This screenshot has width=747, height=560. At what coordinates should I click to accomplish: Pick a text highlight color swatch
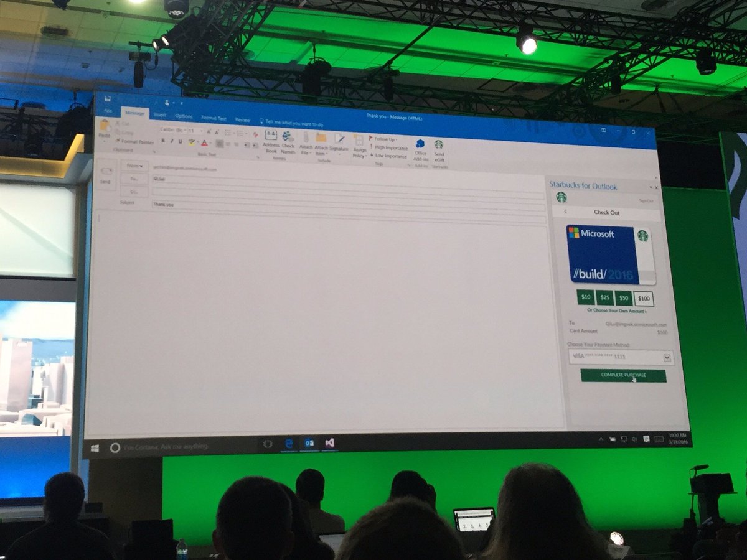click(190, 141)
